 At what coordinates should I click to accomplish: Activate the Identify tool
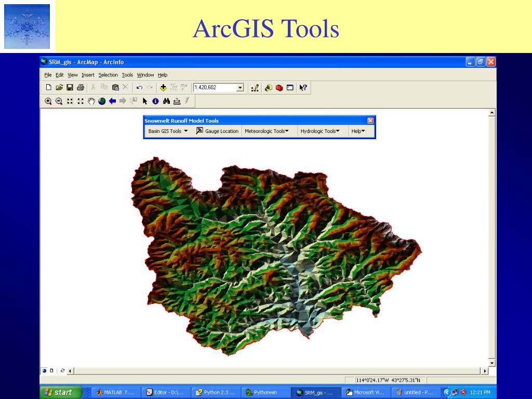point(155,101)
